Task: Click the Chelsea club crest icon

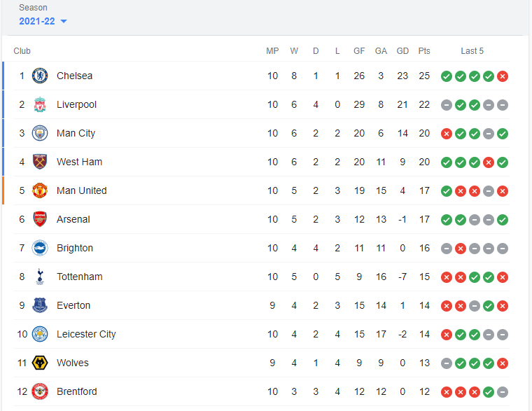Action: pyautogui.click(x=40, y=76)
